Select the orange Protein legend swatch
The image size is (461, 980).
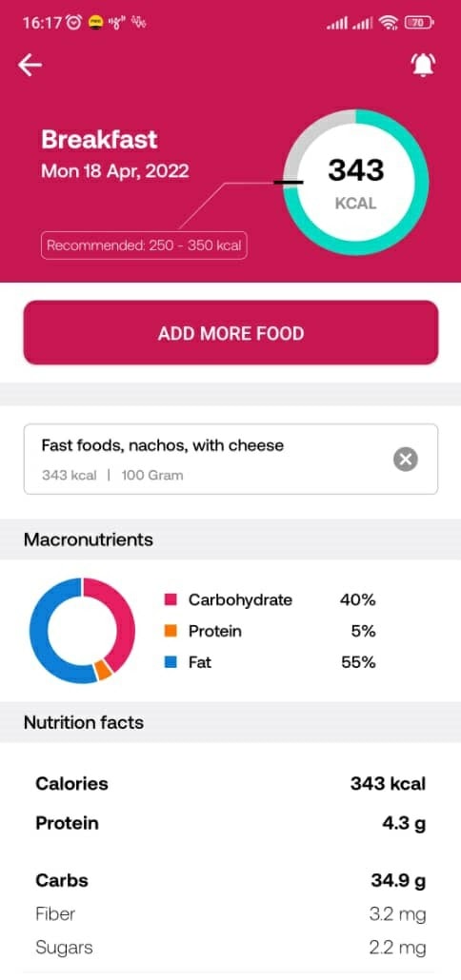(x=170, y=631)
